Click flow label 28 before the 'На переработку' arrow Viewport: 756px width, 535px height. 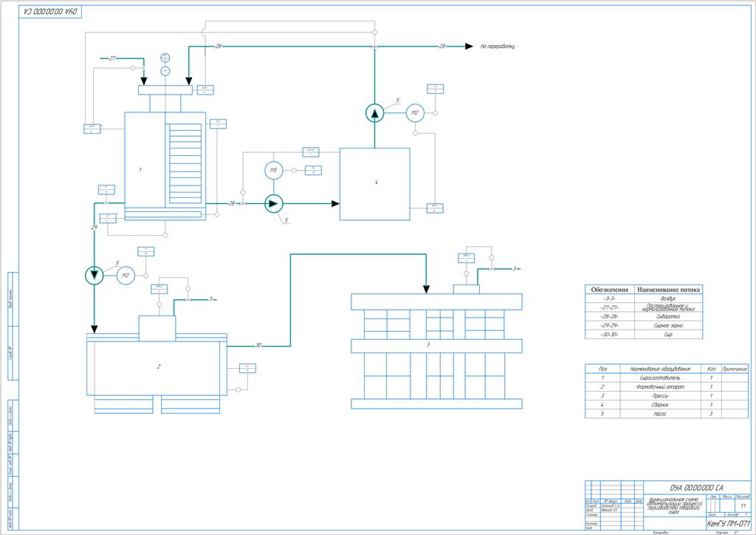coord(442,47)
